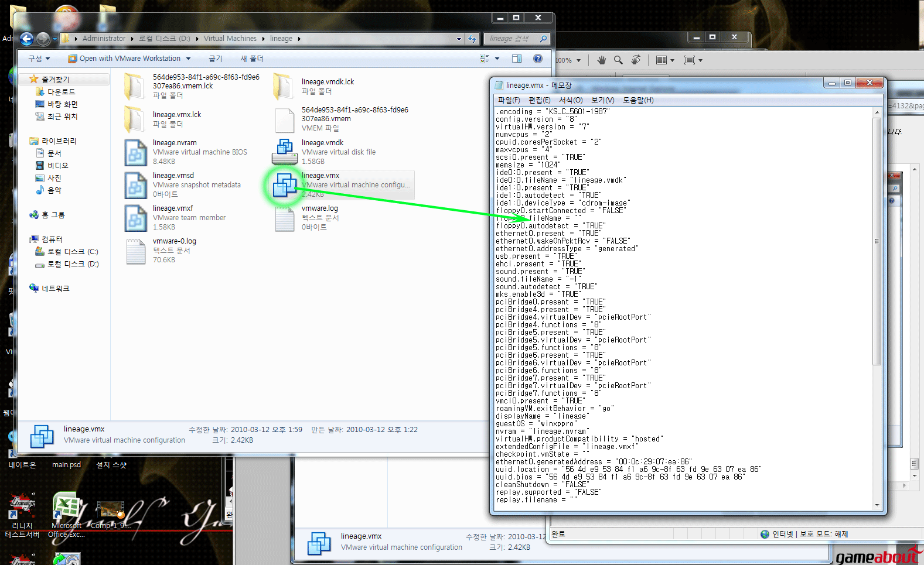Open Notepad 보기(V) menu
Image resolution: width=924 pixels, height=565 pixels.
[603, 100]
